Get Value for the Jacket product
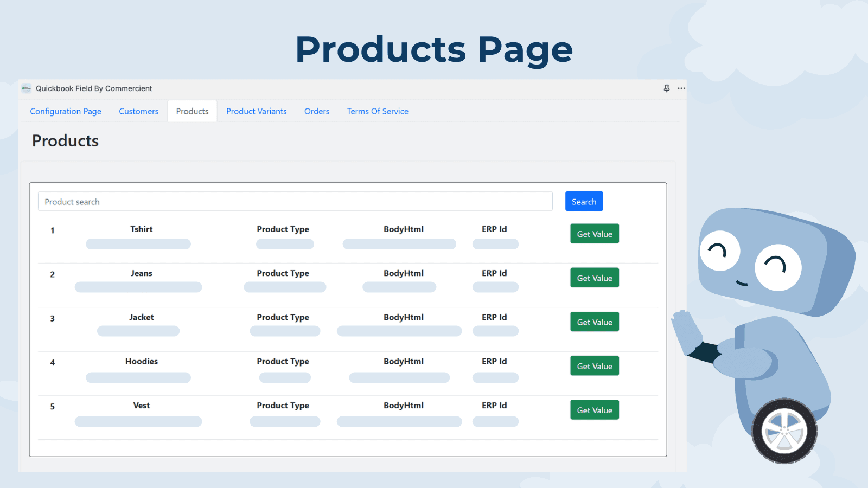The width and height of the screenshot is (868, 488). pyautogui.click(x=595, y=322)
